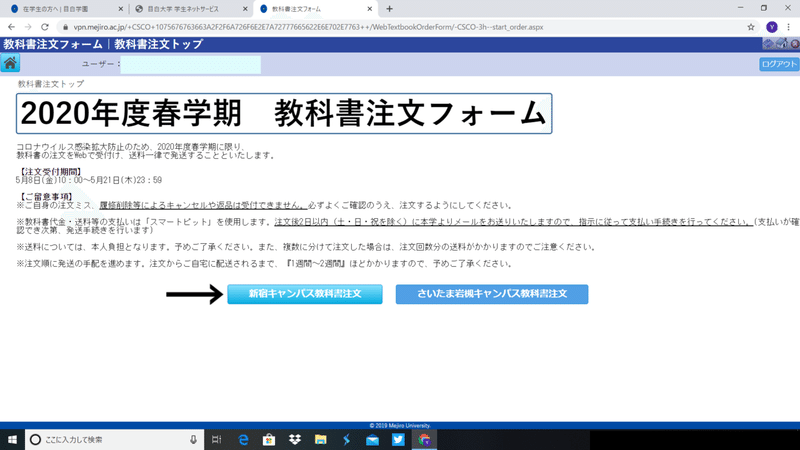
Task: Open Twitter from the taskbar
Action: tap(398, 439)
